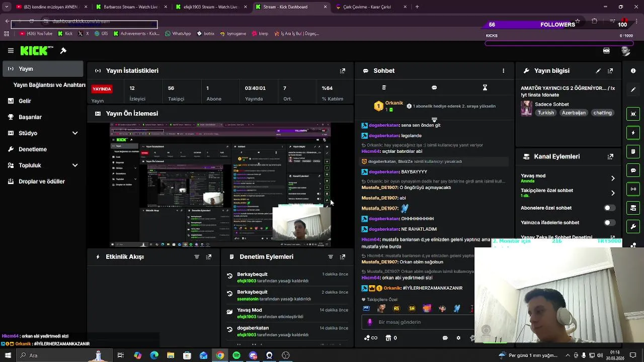Open Microsoft Edge from the taskbar
The height and width of the screenshot is (362, 644).
click(154, 355)
